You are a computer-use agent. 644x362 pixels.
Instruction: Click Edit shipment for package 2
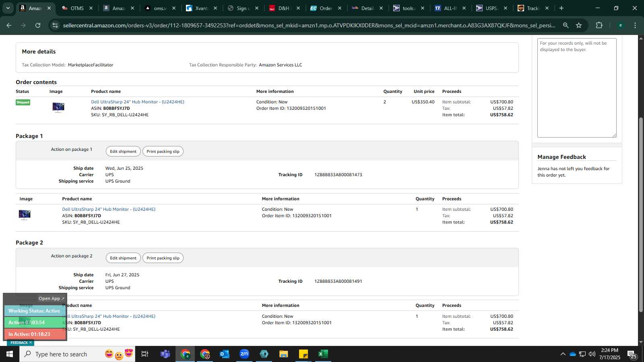[123, 258]
